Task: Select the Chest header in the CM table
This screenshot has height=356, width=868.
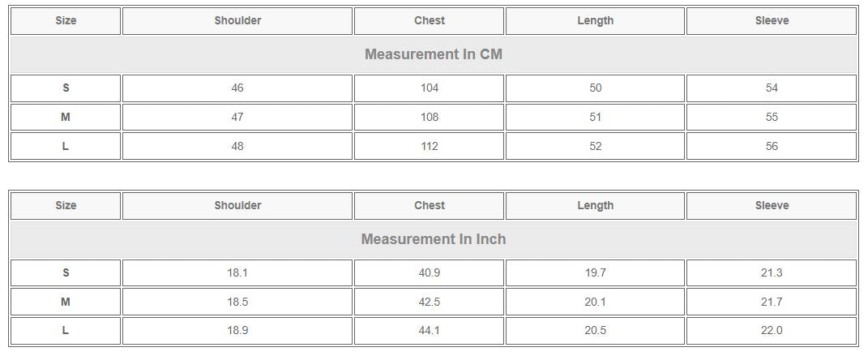Action: tap(430, 21)
